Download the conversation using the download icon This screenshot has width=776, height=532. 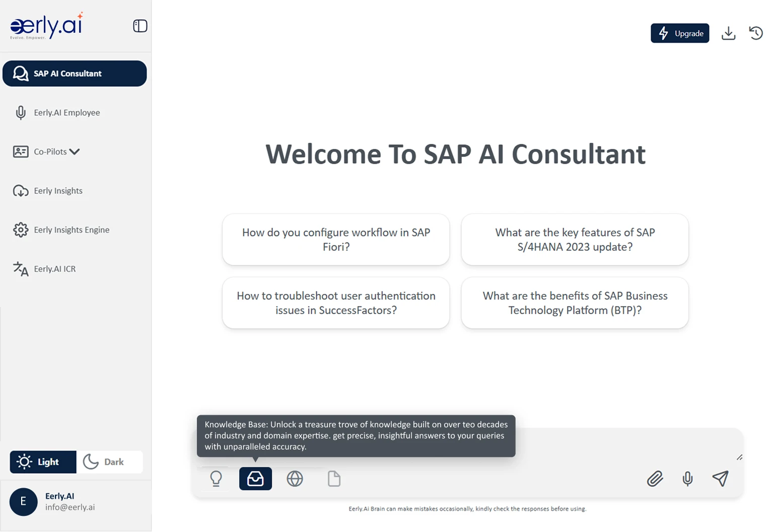tap(728, 33)
